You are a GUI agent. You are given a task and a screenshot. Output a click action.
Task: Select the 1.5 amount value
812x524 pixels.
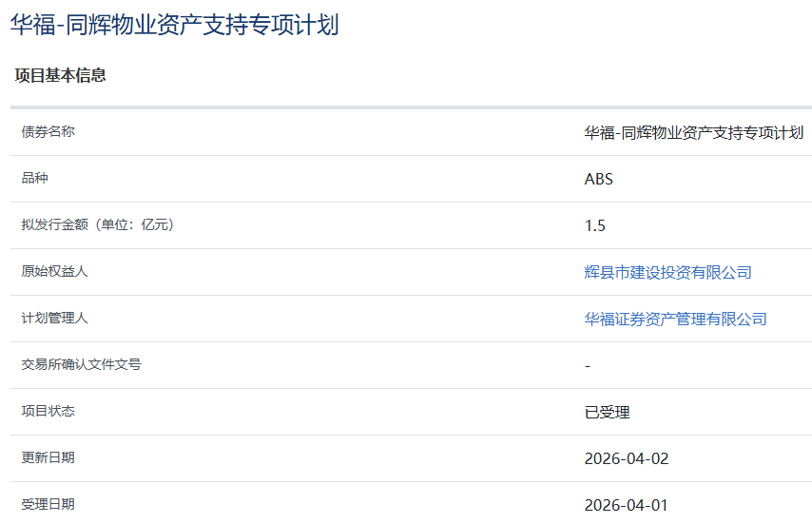(594, 225)
